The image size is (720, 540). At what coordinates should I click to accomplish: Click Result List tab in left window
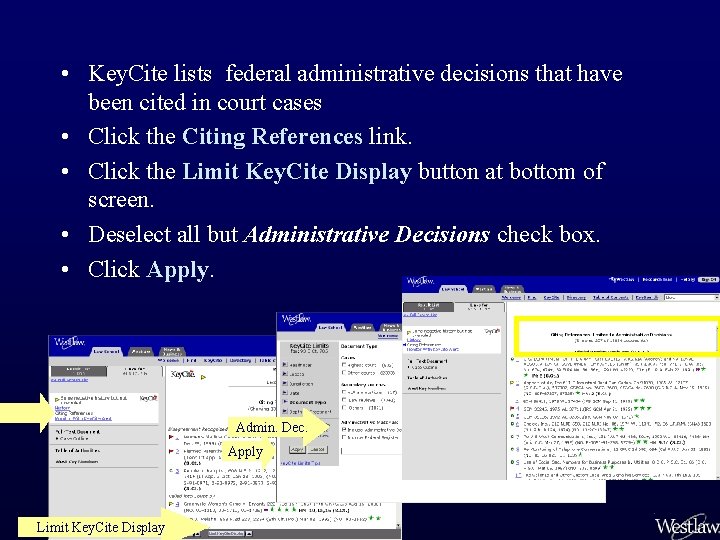pos(79,371)
